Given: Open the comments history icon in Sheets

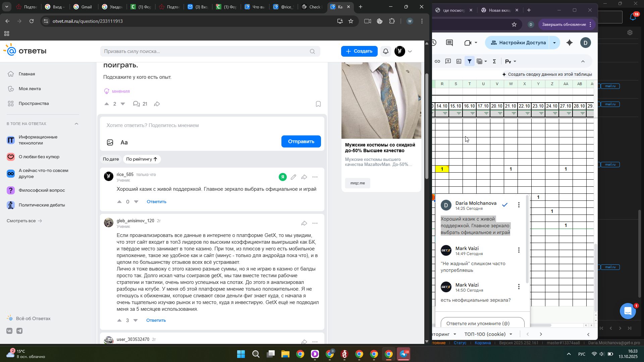Looking at the screenshot, I should (449, 43).
